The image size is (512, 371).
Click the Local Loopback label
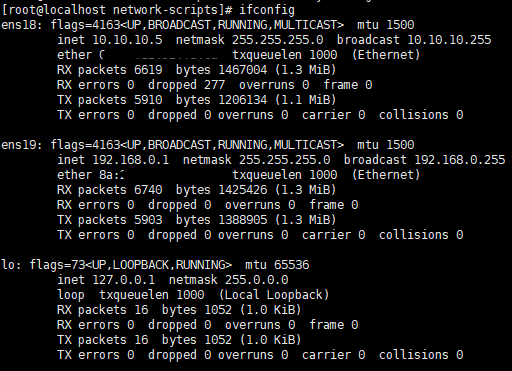(x=274, y=295)
